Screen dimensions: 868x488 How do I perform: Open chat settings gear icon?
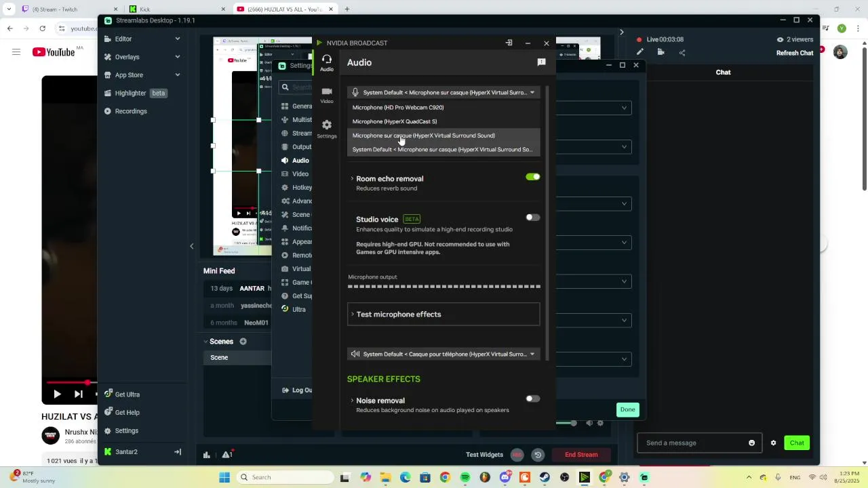[773, 443]
